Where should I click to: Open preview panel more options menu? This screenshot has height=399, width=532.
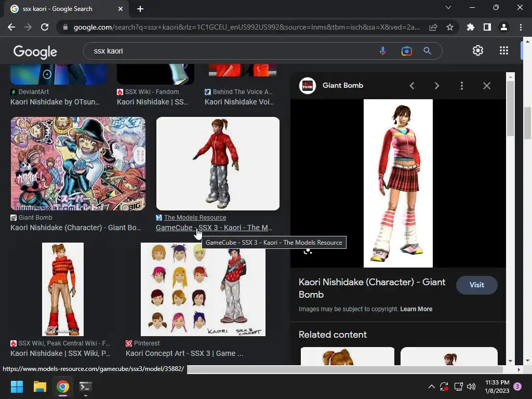pyautogui.click(x=462, y=86)
